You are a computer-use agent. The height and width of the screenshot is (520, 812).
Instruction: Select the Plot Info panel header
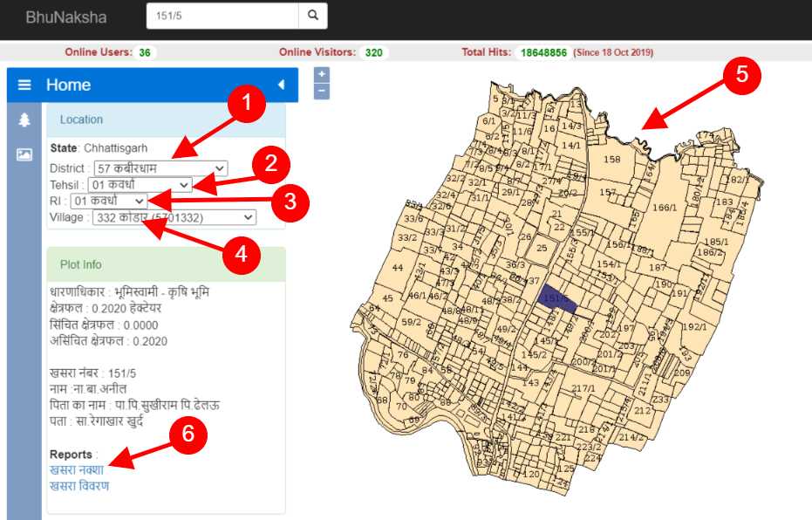[x=167, y=264]
